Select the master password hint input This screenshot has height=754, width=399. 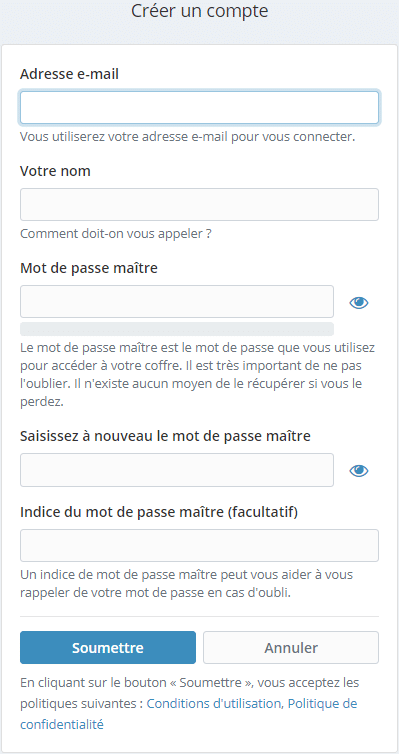(x=199, y=545)
